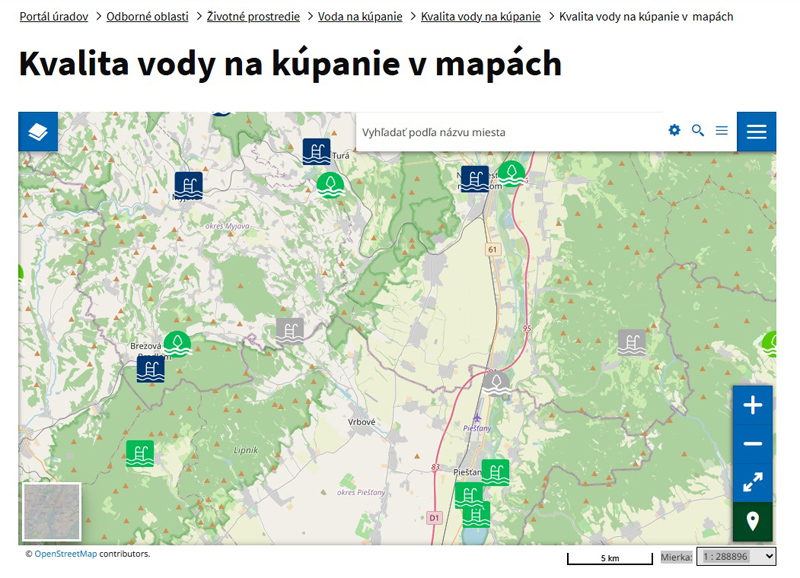
Task: Zoom in the map with plus button
Action: 753,406
